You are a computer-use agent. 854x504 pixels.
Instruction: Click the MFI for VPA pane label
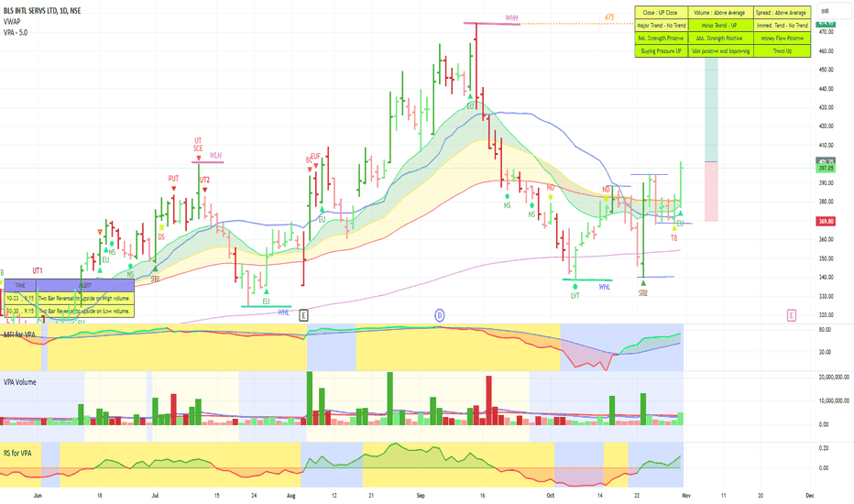(19, 334)
